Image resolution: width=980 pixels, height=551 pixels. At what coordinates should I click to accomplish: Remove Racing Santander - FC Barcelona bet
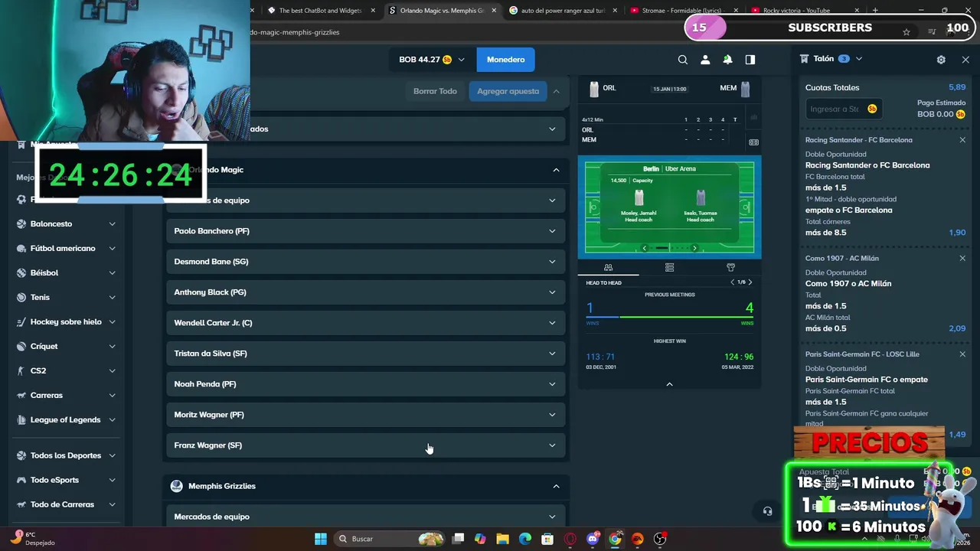(x=962, y=140)
